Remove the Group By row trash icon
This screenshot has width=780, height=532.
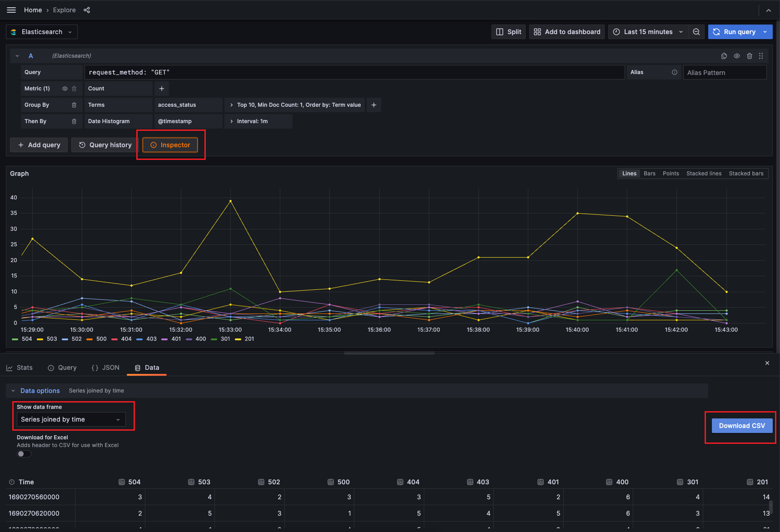click(74, 105)
